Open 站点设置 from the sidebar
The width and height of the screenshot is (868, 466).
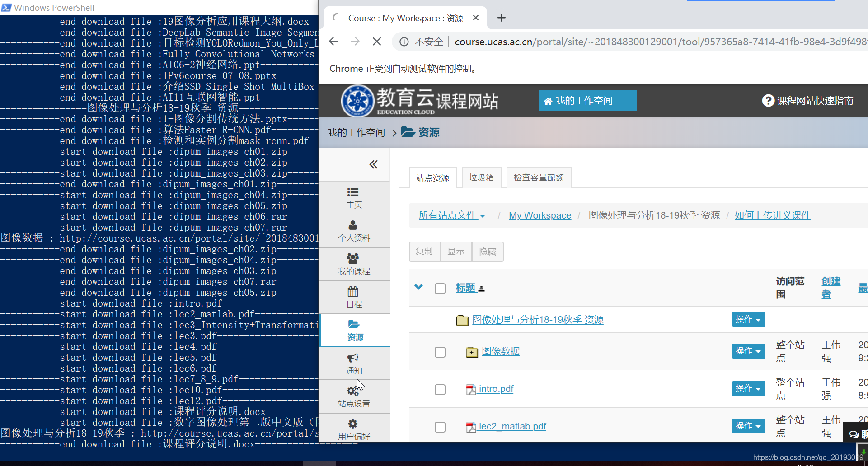[354, 396]
